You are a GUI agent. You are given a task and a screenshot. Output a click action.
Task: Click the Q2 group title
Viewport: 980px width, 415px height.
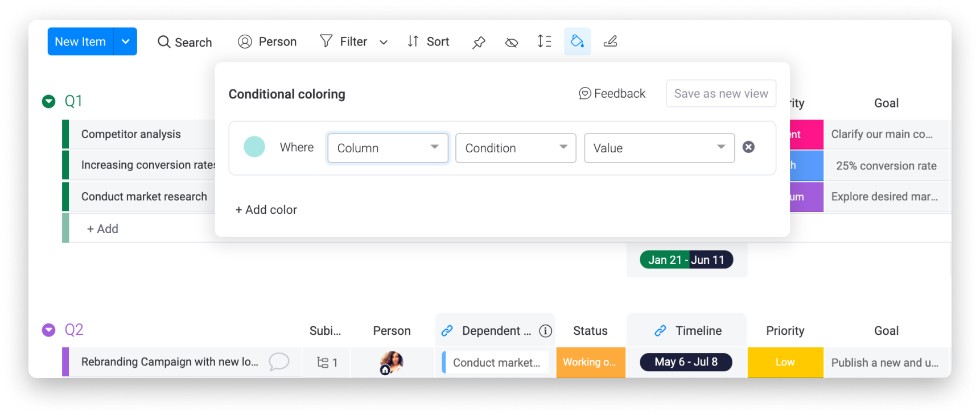point(74,330)
